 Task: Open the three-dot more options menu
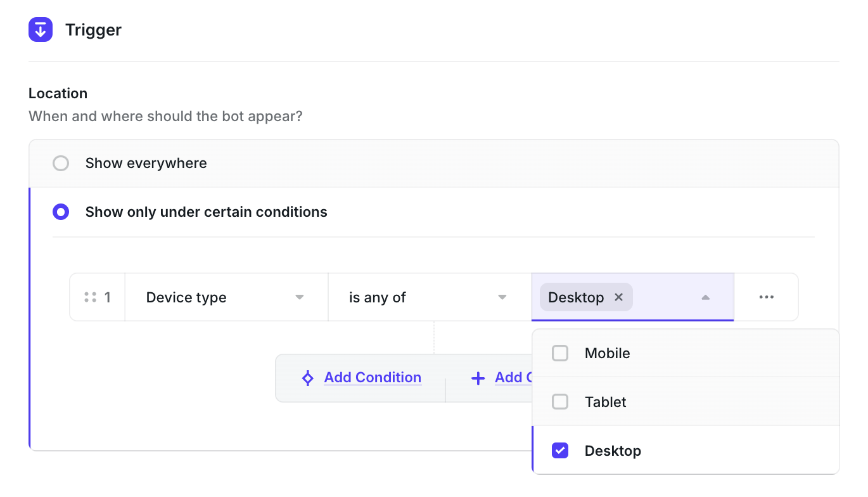[x=766, y=297]
